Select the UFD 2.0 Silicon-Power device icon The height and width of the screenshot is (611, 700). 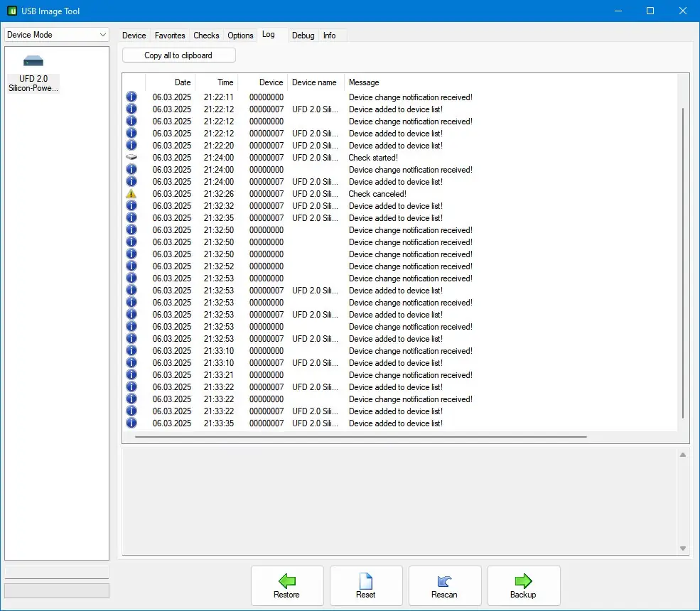(x=33, y=73)
